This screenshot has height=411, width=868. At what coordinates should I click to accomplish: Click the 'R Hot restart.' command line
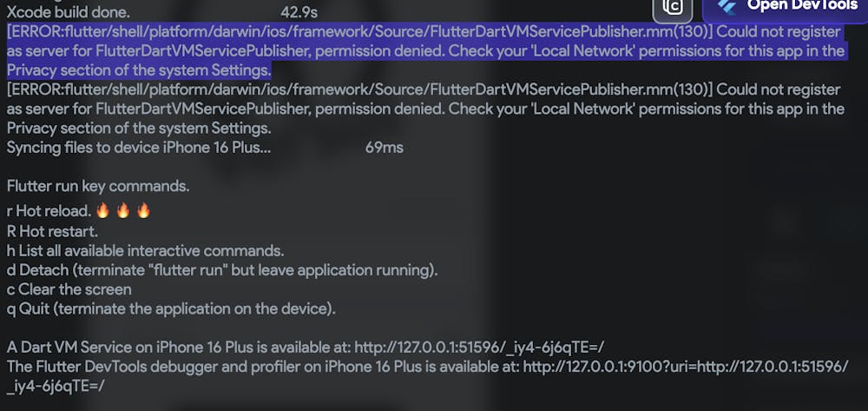point(53,231)
